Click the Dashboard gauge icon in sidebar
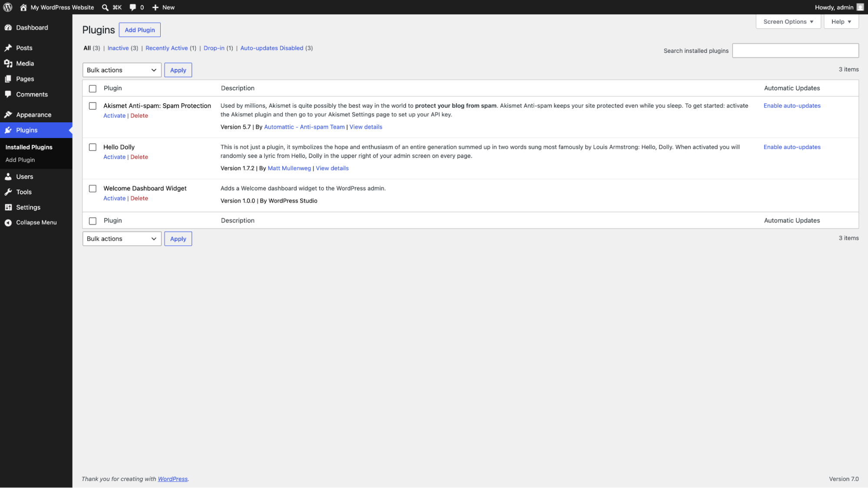868x488 pixels. coord(8,28)
